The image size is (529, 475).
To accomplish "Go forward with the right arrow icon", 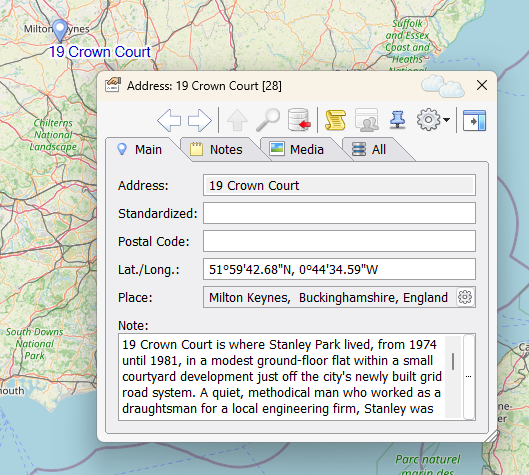I will 200,120.
